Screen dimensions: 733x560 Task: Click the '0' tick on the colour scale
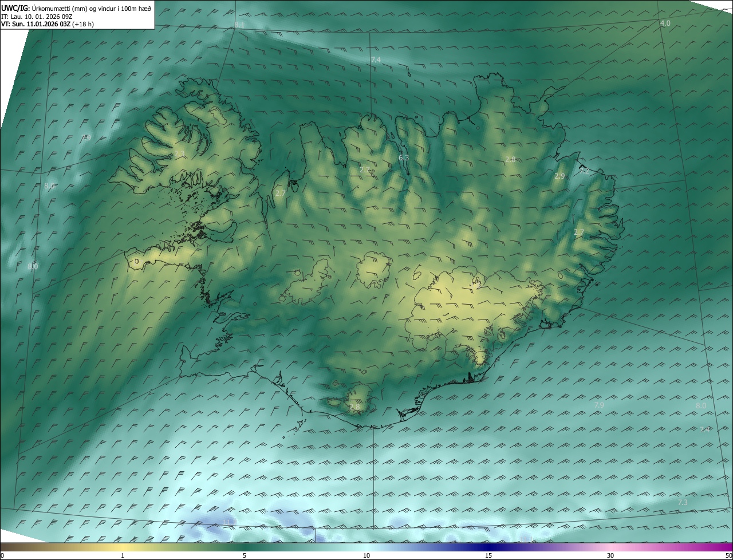tap(2, 556)
